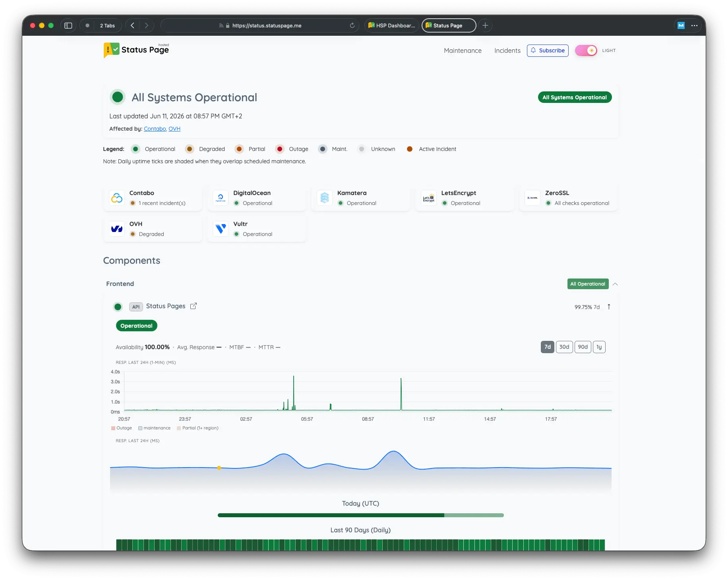Click the OVH 'Degraded' status text

(151, 234)
